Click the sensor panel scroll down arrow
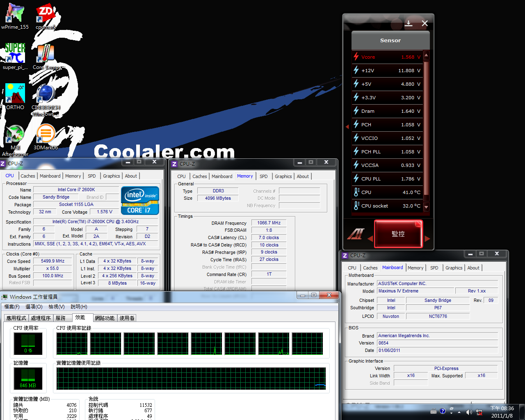This screenshot has height=420, width=525. point(426,207)
